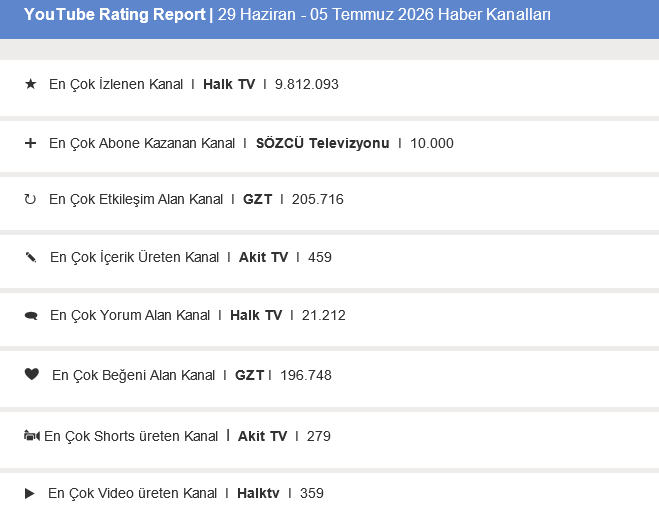Screen dimensions: 659x517
Task: Click the camera icon for Shorts row
Action: (32, 436)
